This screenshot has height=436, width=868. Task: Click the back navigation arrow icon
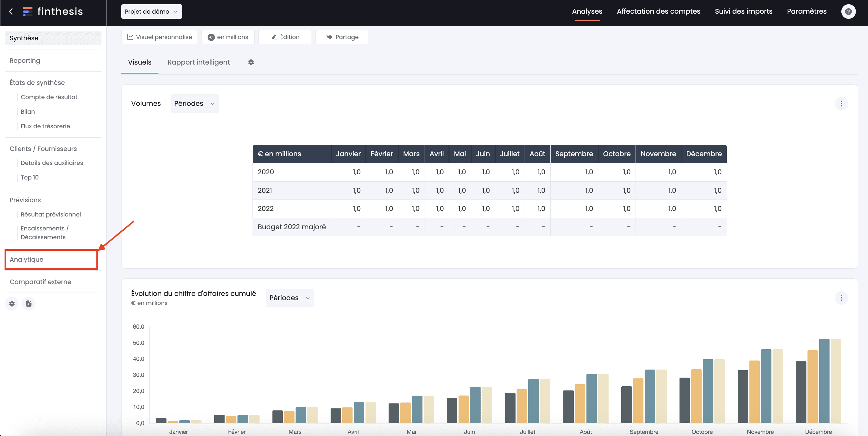pyautogui.click(x=11, y=11)
